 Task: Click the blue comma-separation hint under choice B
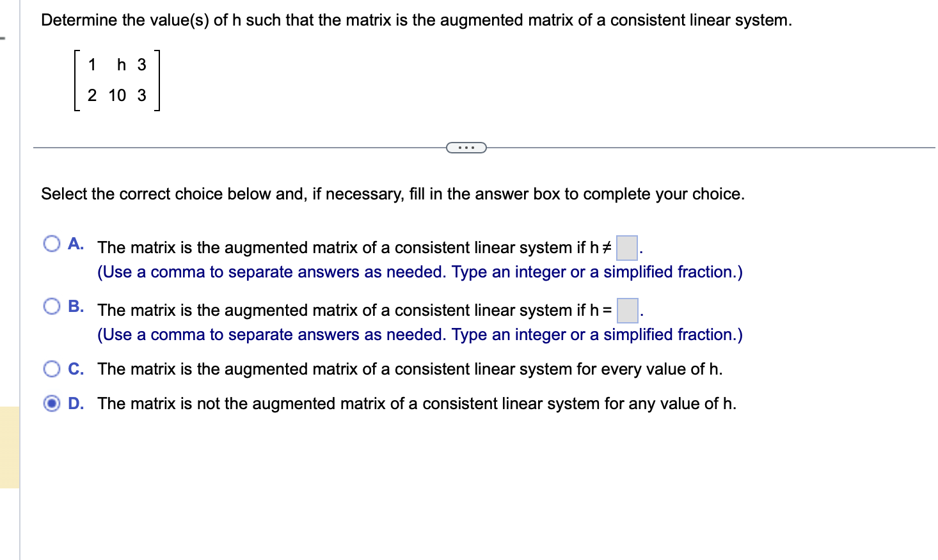419,334
